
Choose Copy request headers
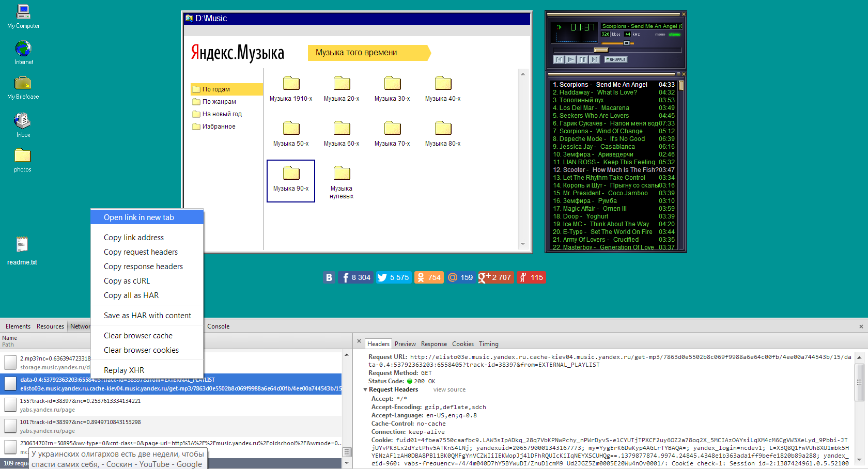[x=147, y=252]
